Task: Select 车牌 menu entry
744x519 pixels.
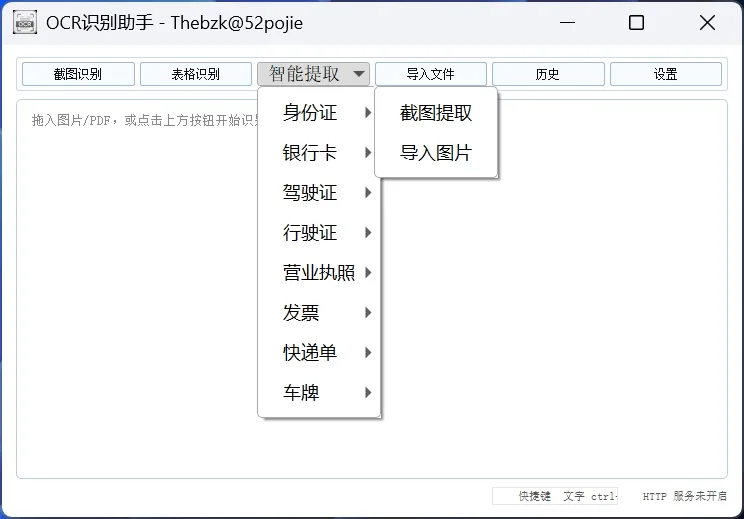Action: click(319, 393)
